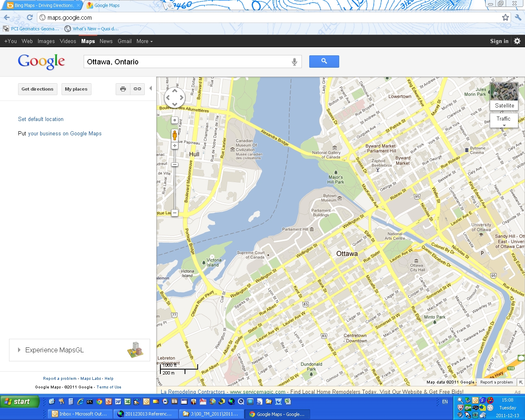Open the What's New bookmark
525x420 pixels.
(91, 29)
